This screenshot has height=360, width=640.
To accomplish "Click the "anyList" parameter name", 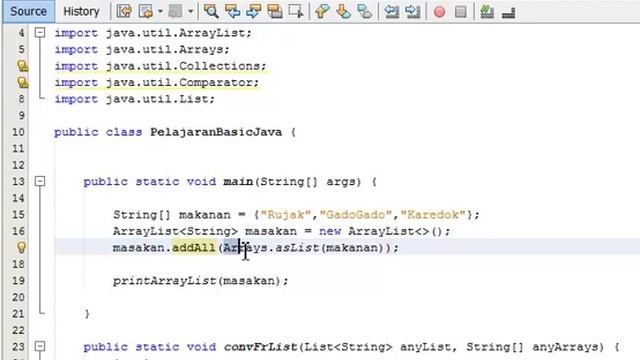I will pyautogui.click(x=425, y=347).
